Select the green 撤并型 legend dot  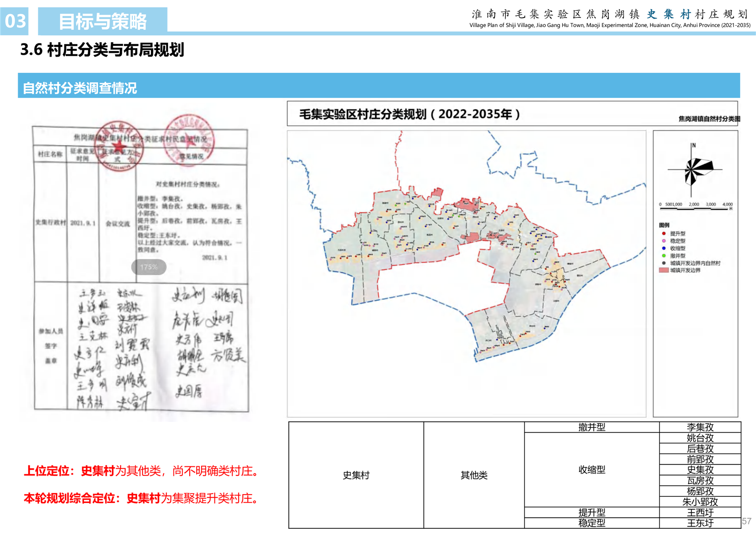(664, 256)
